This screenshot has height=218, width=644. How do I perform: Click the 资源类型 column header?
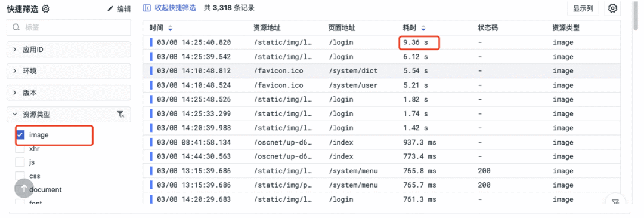566,29
